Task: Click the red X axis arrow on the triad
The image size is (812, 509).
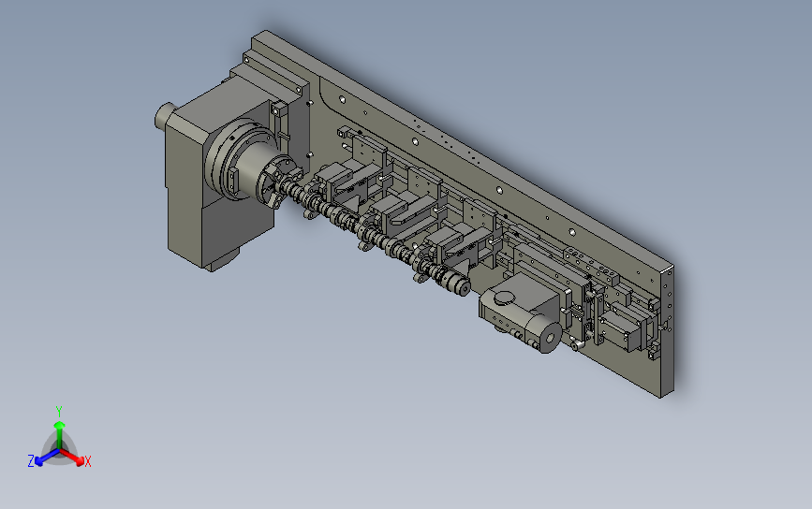Action: coord(74,458)
